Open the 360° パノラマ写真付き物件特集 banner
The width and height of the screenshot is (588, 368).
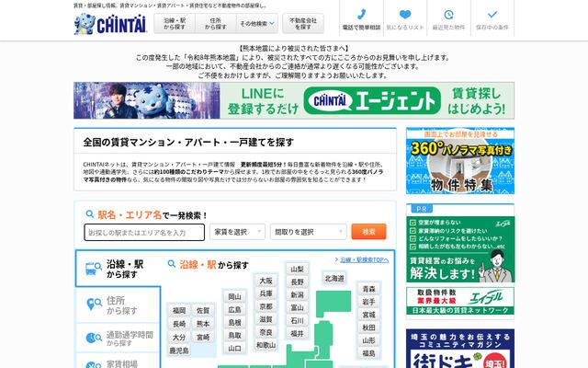click(x=460, y=161)
